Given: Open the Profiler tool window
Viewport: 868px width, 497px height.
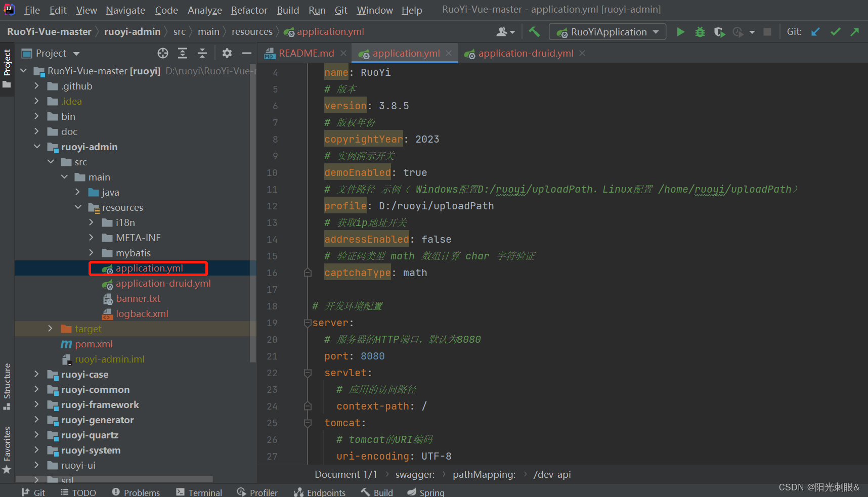Looking at the screenshot, I should [257, 492].
